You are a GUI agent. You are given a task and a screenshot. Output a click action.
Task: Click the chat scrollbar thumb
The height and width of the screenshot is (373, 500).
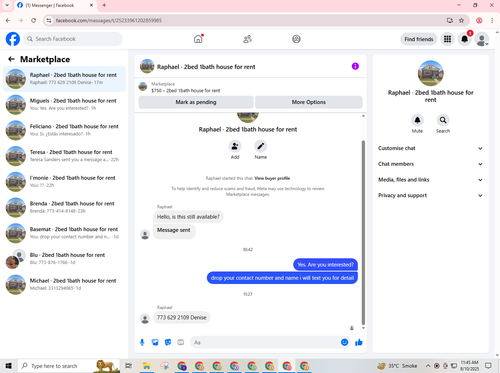[363, 232]
